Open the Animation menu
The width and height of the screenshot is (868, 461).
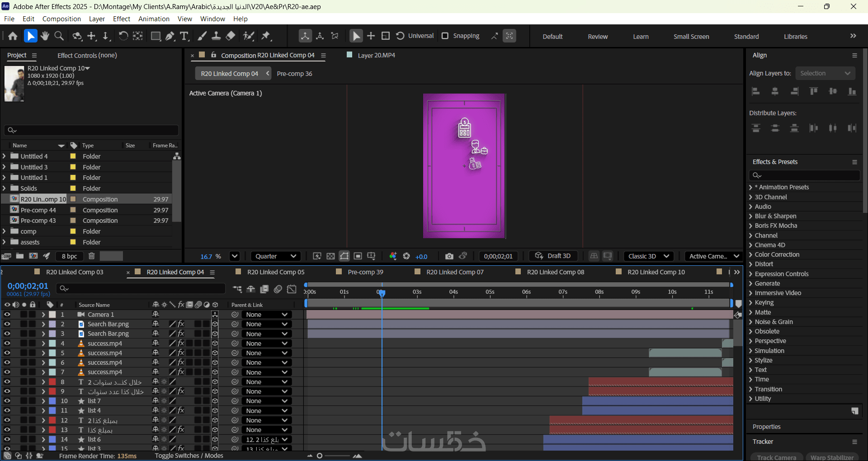pyautogui.click(x=154, y=19)
